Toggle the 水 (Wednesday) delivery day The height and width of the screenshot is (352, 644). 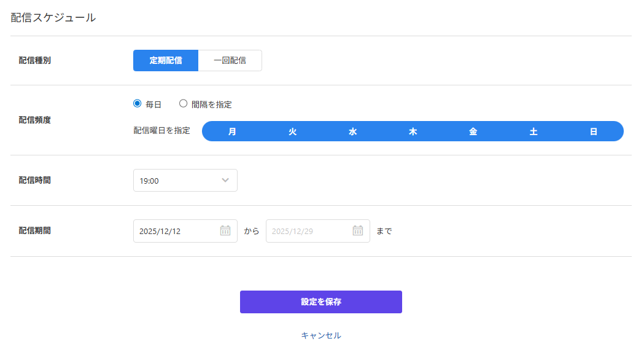[352, 131]
